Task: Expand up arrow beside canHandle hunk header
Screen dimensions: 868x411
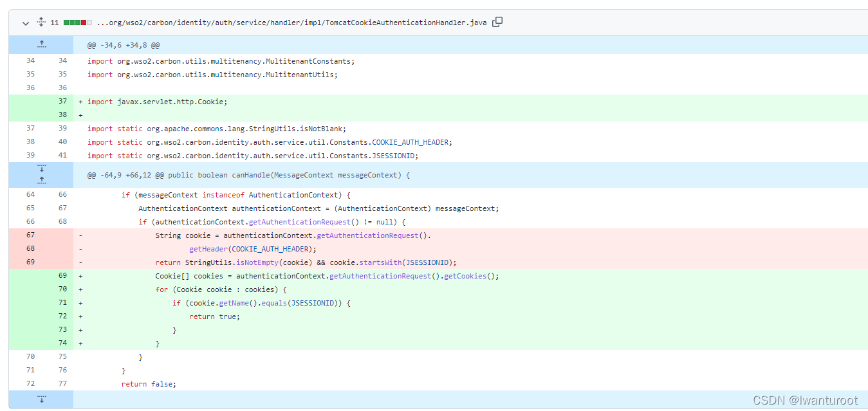Action: pyautogui.click(x=41, y=181)
